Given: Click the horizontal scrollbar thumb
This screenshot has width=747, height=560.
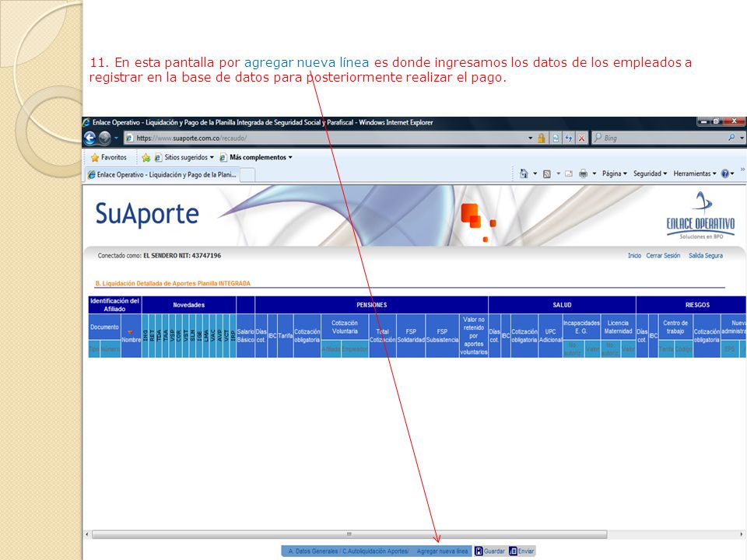Looking at the screenshot, I should 349,534.
